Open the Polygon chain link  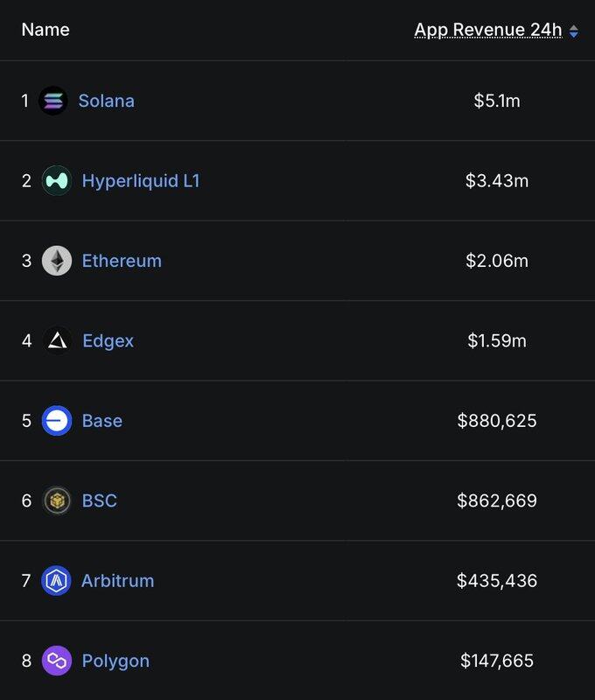pyautogui.click(x=115, y=661)
